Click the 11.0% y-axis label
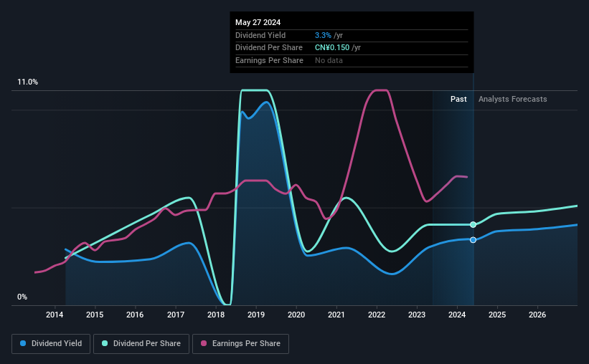589x364 pixels. pyautogui.click(x=27, y=82)
